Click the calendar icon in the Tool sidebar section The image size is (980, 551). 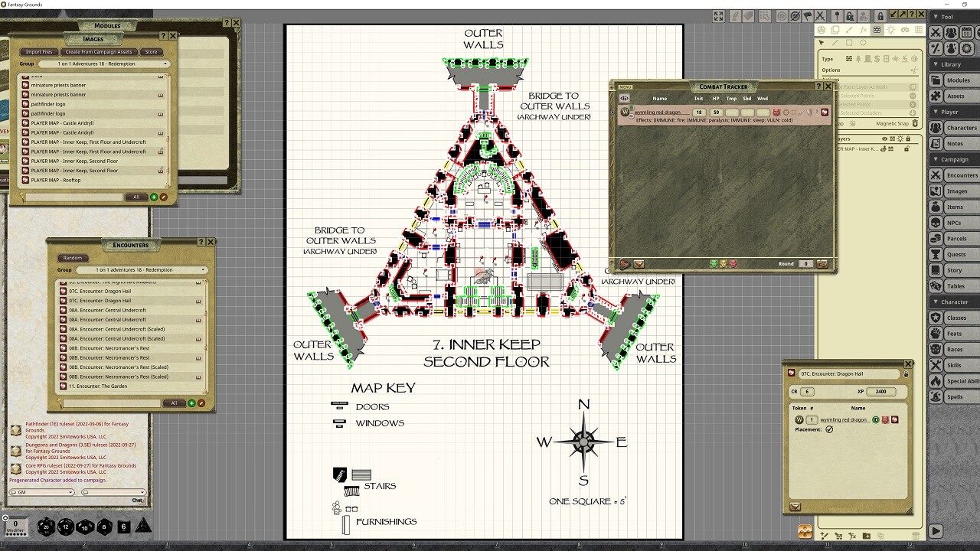[x=967, y=31]
